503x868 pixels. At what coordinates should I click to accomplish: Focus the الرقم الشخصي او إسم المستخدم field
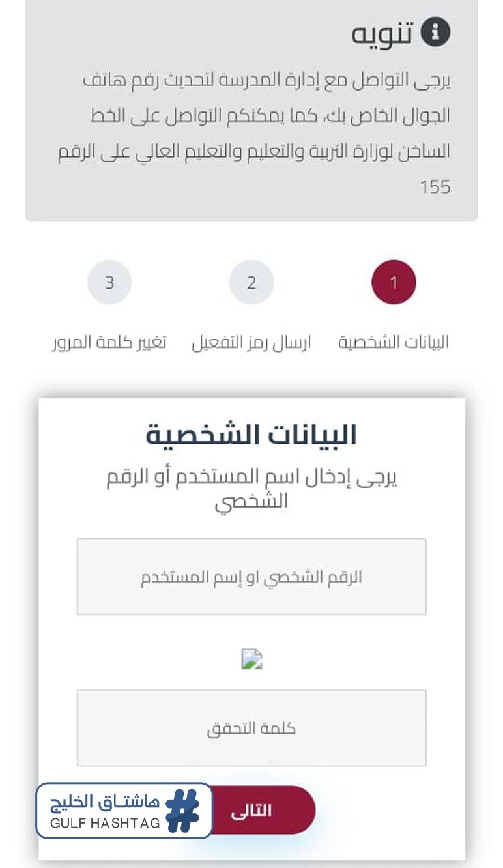(x=251, y=577)
